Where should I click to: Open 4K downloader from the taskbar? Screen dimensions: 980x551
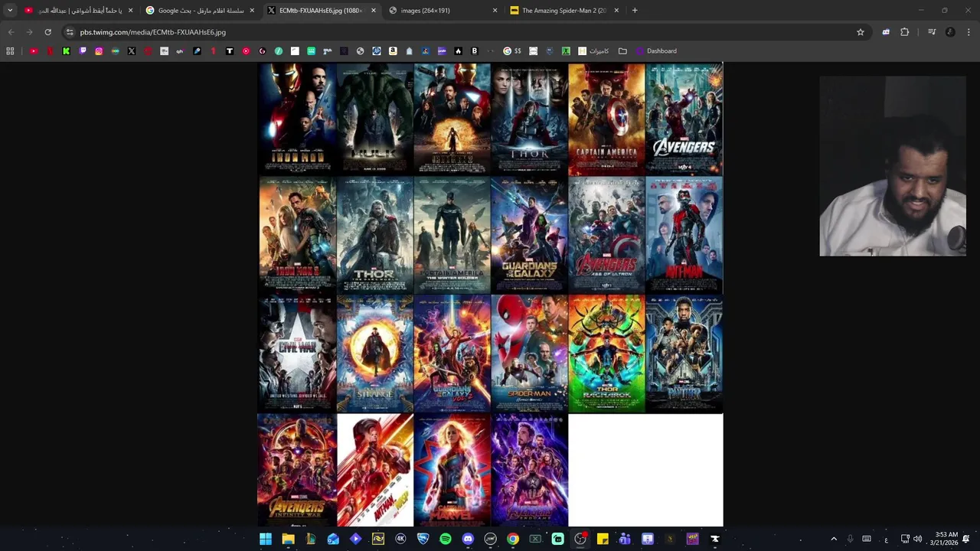[x=400, y=539]
